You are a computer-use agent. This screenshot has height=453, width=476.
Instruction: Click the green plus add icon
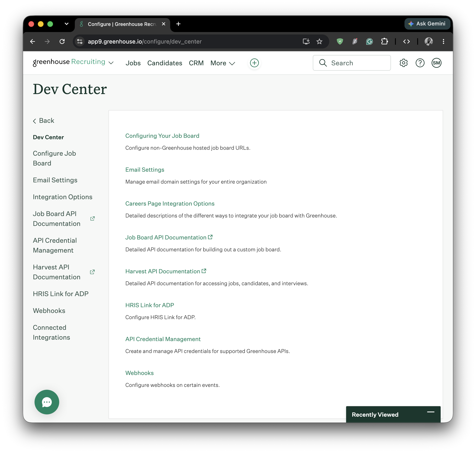tap(254, 63)
